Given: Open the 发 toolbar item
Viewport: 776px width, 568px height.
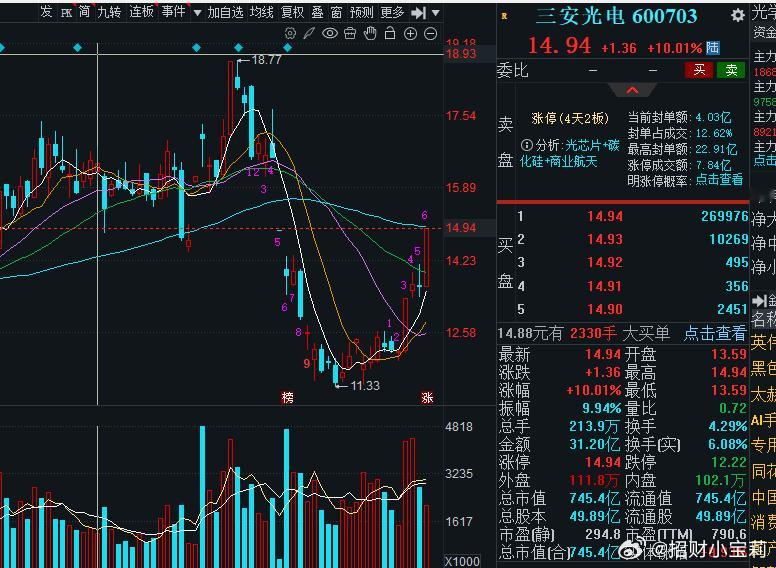Looking at the screenshot, I should pyautogui.click(x=46, y=12).
